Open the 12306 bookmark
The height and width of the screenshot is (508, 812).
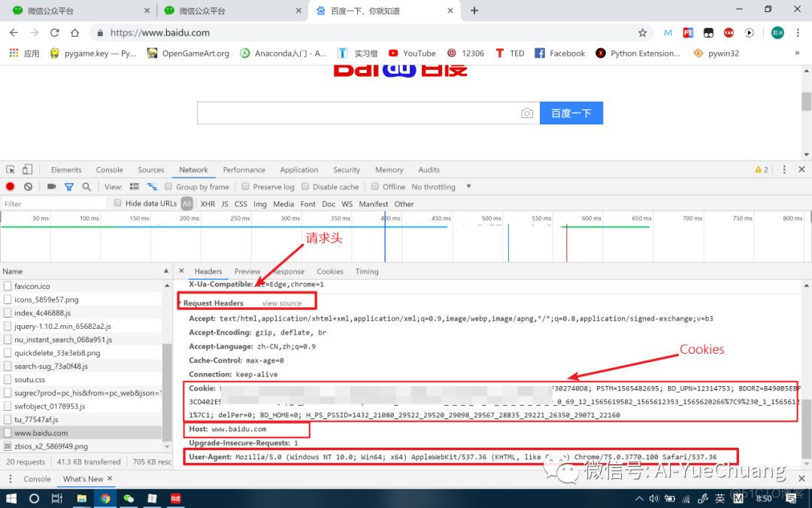(x=465, y=53)
